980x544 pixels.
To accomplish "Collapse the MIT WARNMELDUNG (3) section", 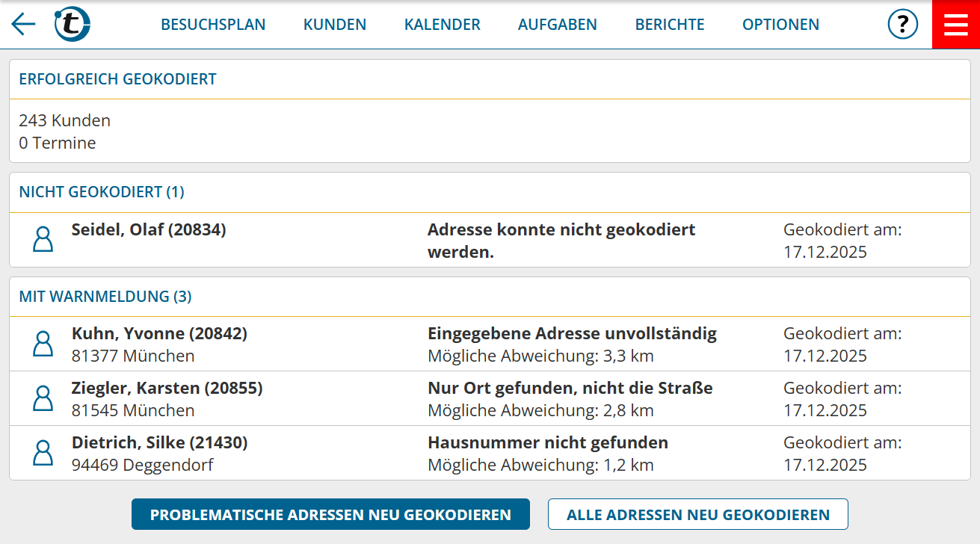I will [105, 296].
